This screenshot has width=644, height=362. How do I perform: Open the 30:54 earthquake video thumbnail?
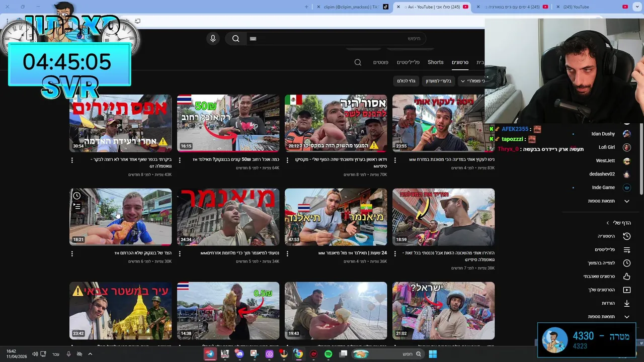(x=121, y=123)
